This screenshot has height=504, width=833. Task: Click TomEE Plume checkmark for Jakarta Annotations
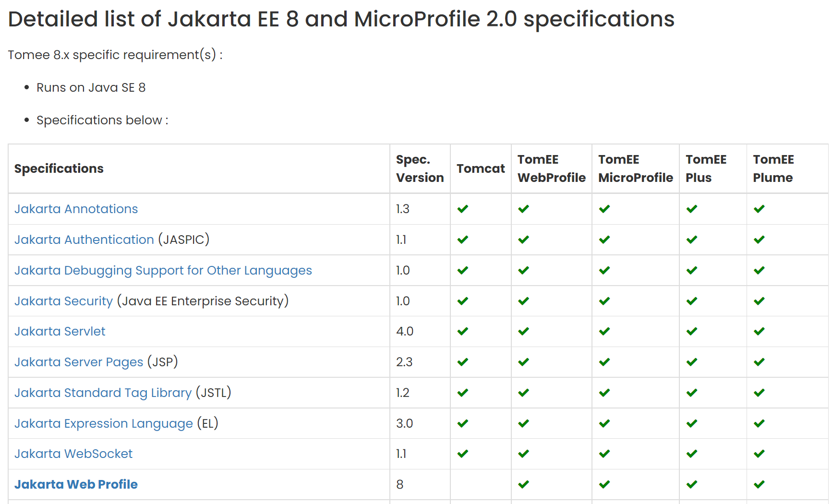tap(759, 209)
